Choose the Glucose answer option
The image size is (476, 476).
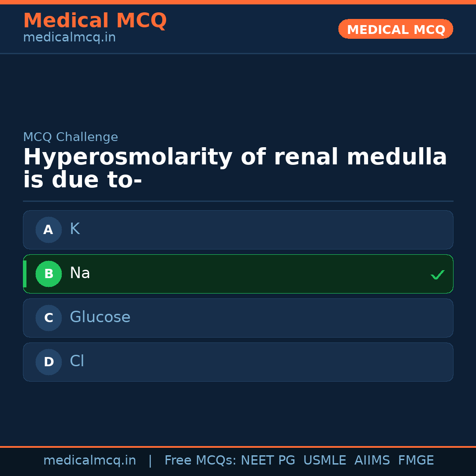click(238, 318)
